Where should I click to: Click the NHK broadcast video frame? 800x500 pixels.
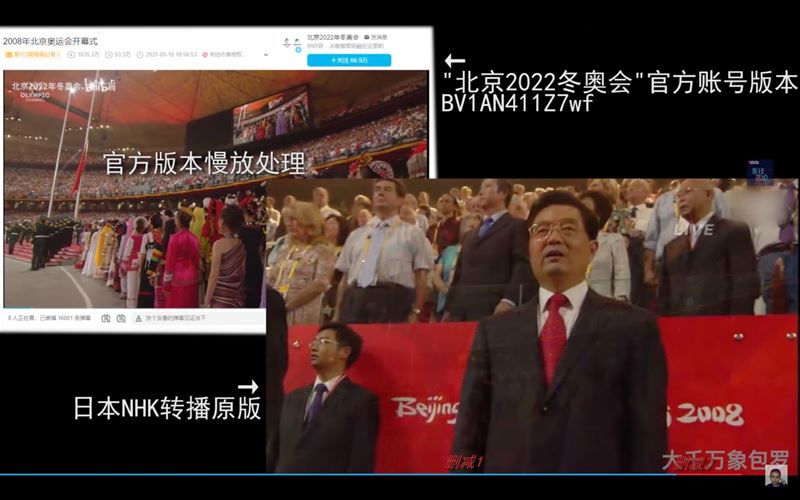[532, 326]
